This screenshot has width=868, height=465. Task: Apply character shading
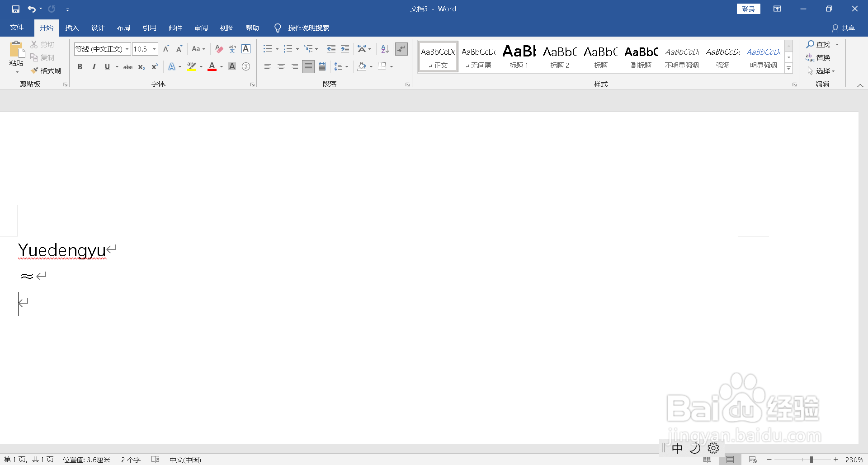coord(232,67)
